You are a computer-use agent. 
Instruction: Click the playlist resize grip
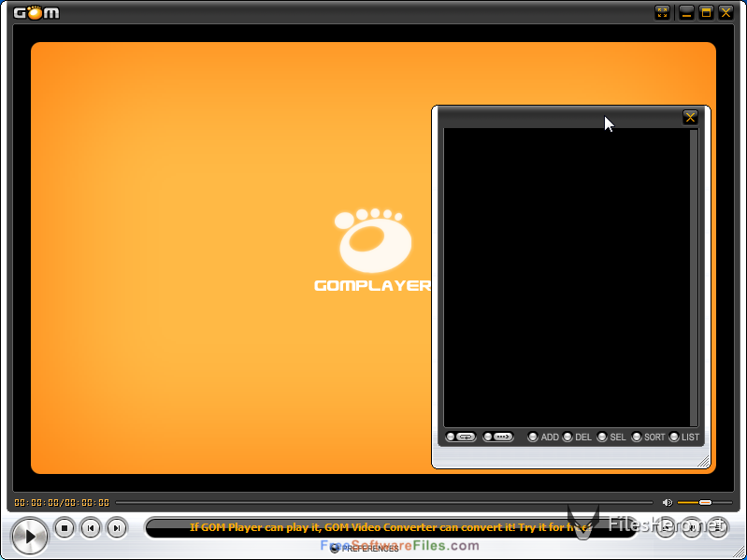(x=704, y=461)
